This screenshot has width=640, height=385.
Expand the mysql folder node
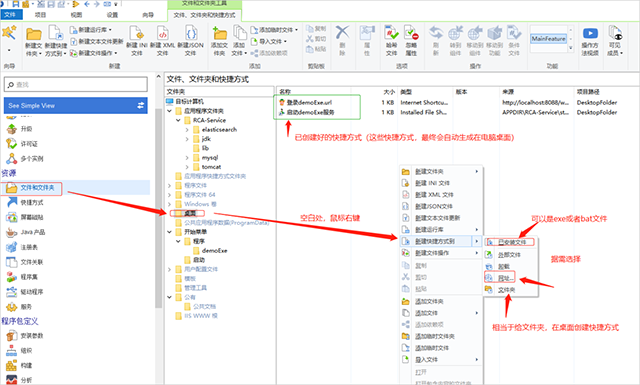187,158
